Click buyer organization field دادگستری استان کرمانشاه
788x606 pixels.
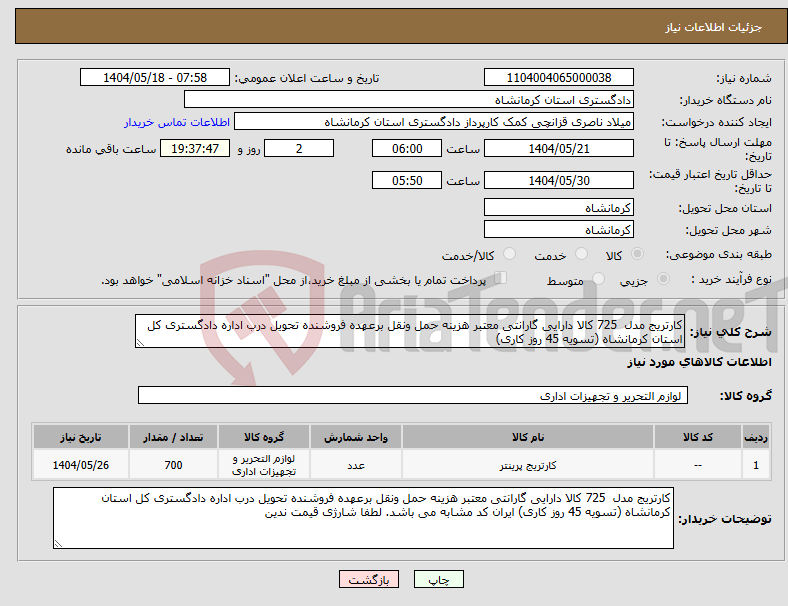[409, 99]
